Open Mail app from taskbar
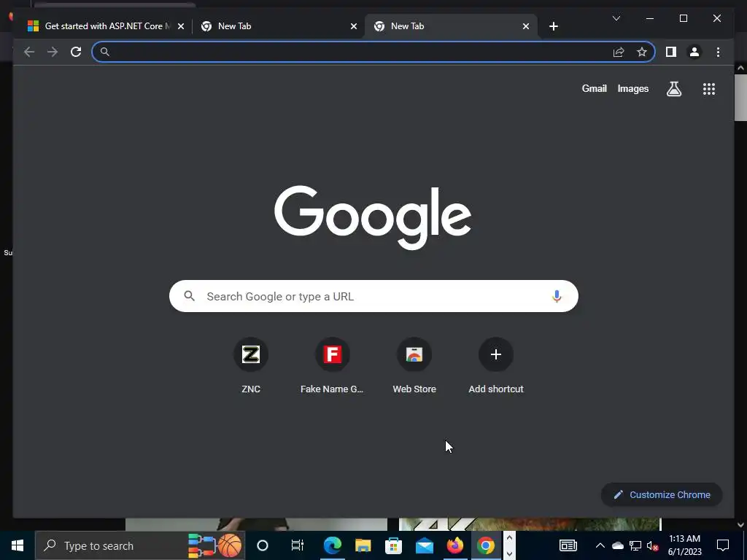This screenshot has width=747, height=560. (424, 545)
